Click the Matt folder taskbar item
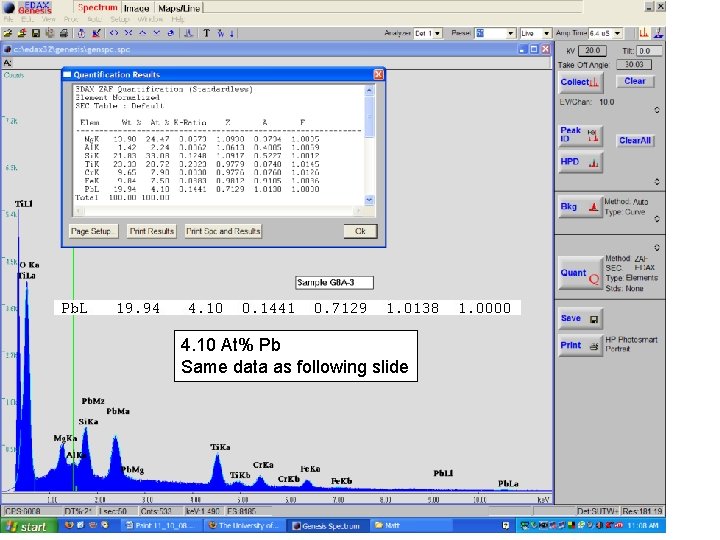 409,525
